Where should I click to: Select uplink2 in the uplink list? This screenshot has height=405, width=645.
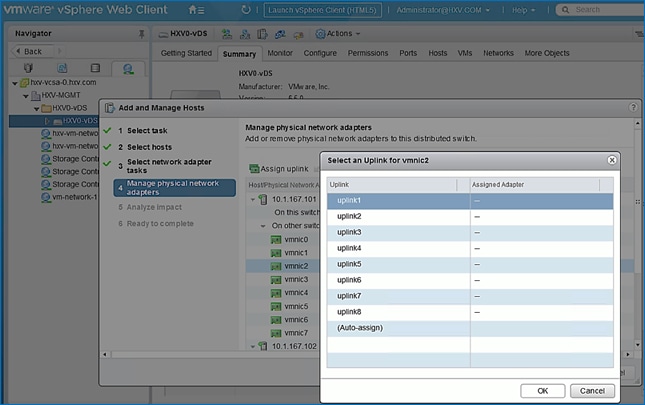pyautogui.click(x=470, y=216)
